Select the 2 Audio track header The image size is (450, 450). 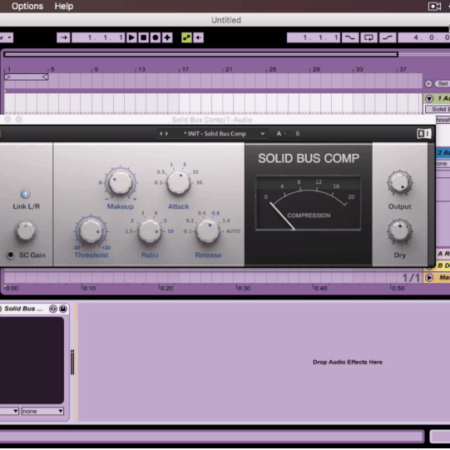(443, 153)
